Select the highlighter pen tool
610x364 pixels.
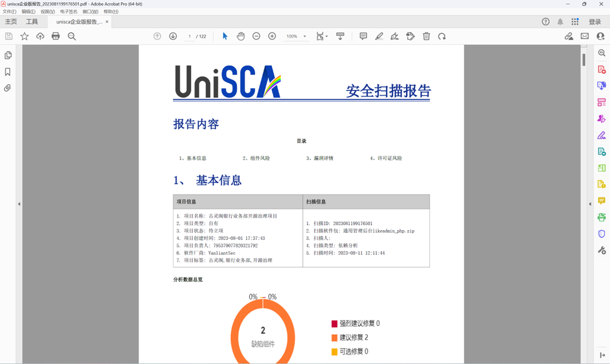pyautogui.click(x=379, y=36)
